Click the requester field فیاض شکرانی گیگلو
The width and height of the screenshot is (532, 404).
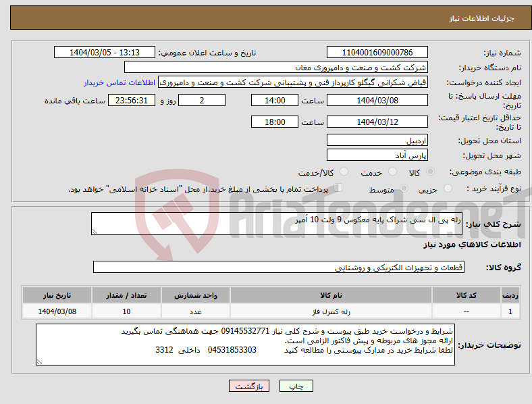[293, 82]
